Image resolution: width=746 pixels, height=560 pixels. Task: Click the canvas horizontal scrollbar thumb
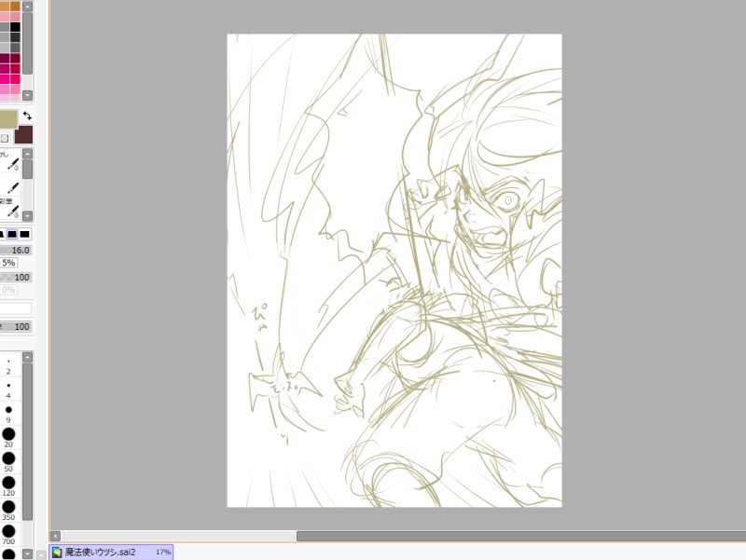click(x=521, y=536)
